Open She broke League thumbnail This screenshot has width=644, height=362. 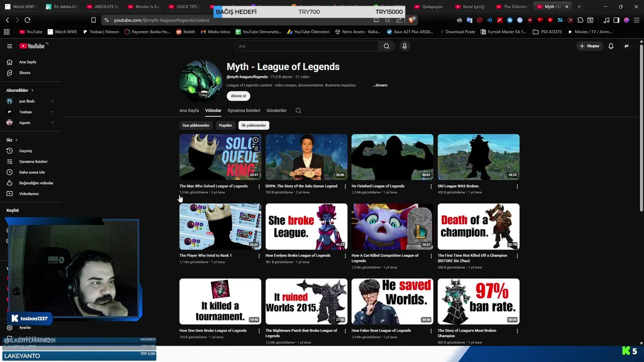[306, 226]
